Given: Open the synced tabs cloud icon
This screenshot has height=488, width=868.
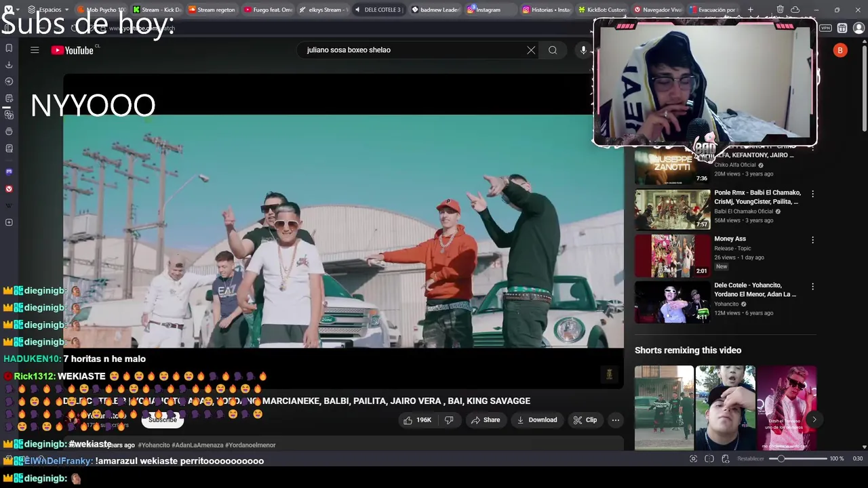Looking at the screenshot, I should tap(795, 9).
